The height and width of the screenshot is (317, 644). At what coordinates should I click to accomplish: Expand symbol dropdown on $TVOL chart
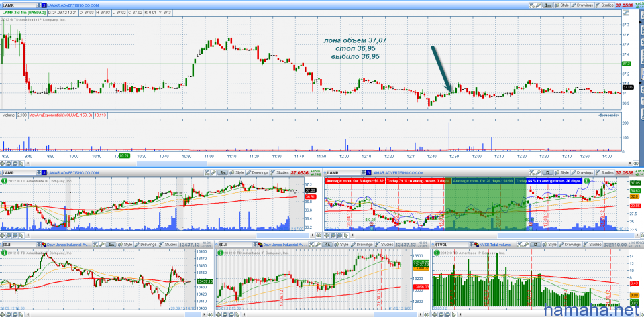(x=471, y=245)
